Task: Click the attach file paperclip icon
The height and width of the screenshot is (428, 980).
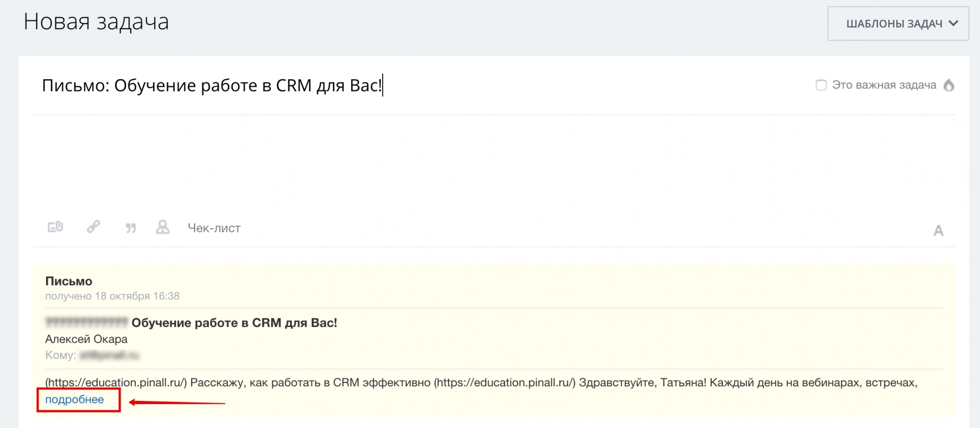Action: (x=55, y=227)
